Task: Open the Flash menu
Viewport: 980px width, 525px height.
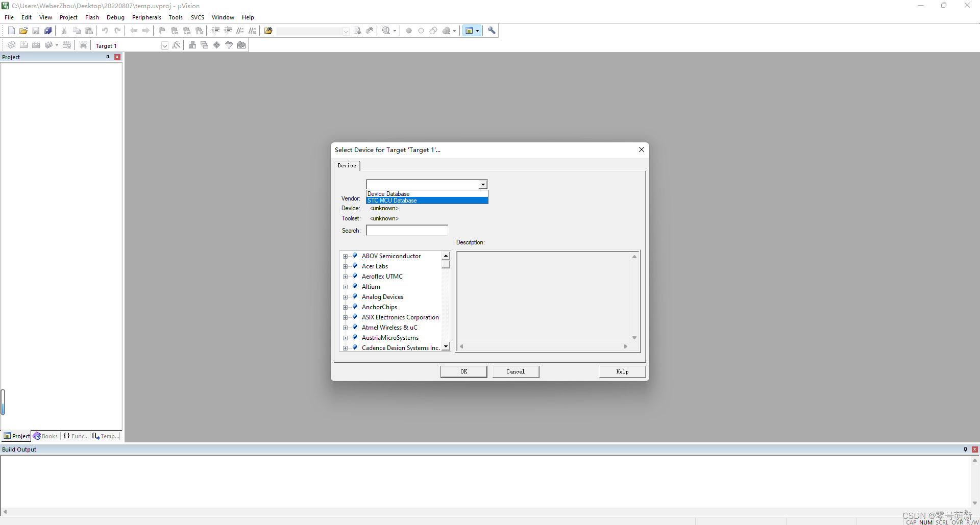Action: coord(92,17)
